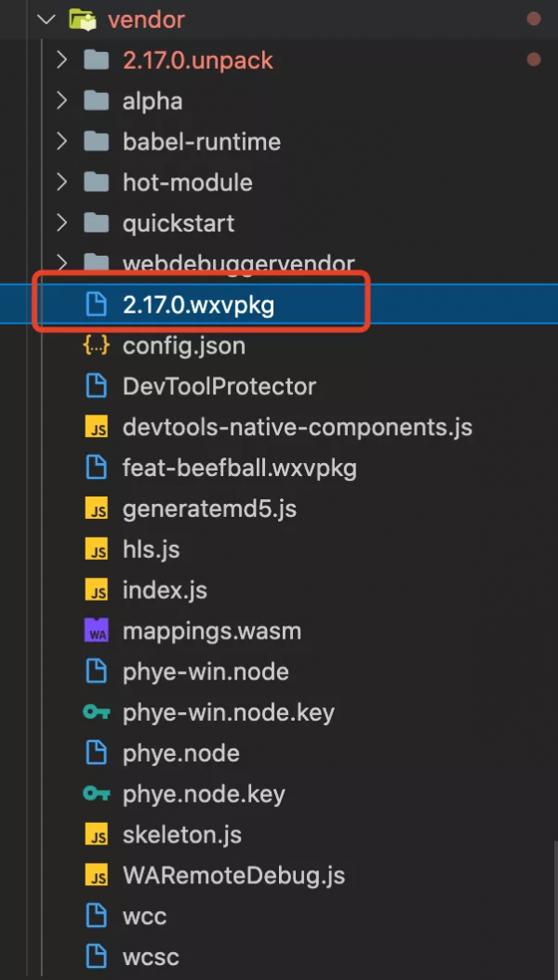Click the WA icon next to mappings.wasm

click(x=96, y=631)
